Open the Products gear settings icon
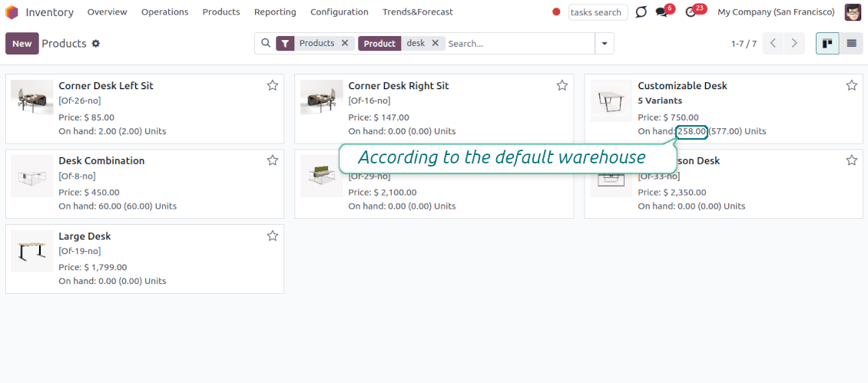Screen dimensions: 868x383 [96, 44]
